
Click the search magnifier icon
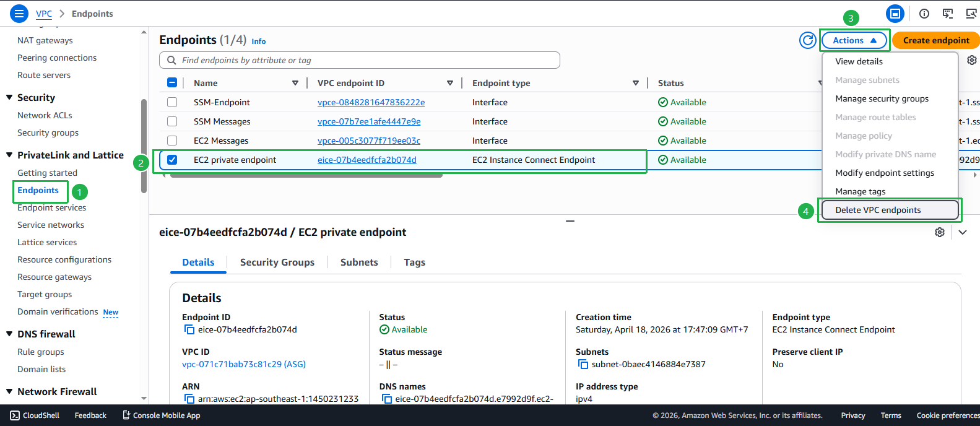(x=171, y=60)
